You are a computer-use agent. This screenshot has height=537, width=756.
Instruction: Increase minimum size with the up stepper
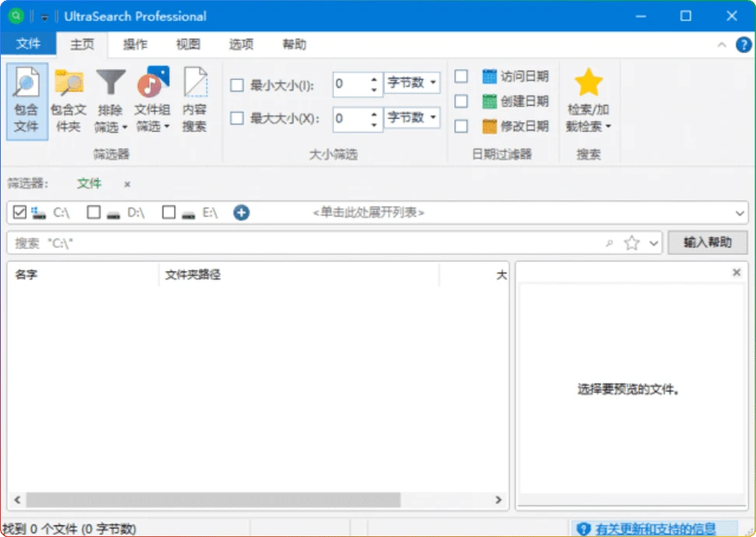pos(375,78)
